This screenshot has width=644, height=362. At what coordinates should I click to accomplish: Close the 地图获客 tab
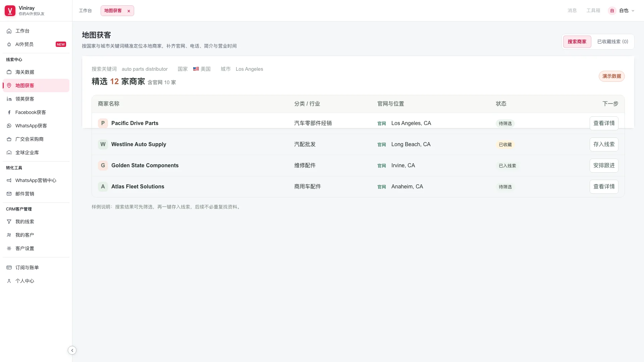tap(129, 11)
